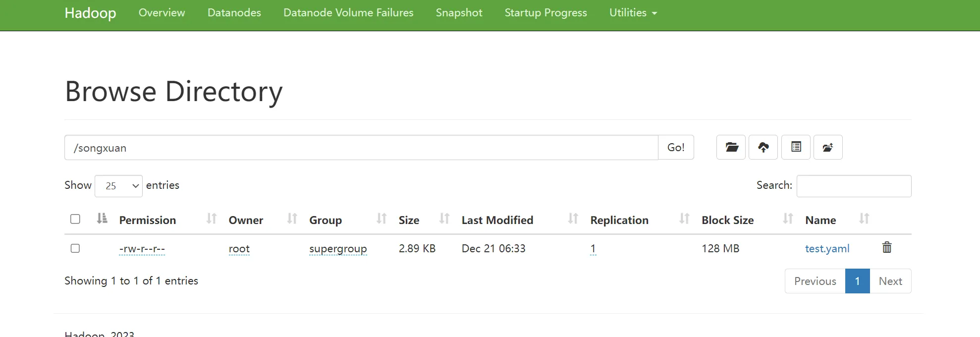
Task: Click the upload files cloud icon
Action: click(x=763, y=147)
